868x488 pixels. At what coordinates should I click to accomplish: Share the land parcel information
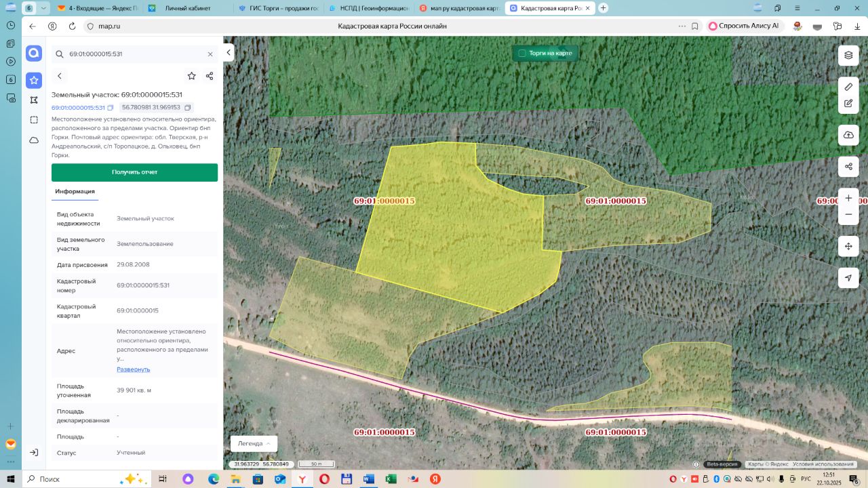pos(210,76)
